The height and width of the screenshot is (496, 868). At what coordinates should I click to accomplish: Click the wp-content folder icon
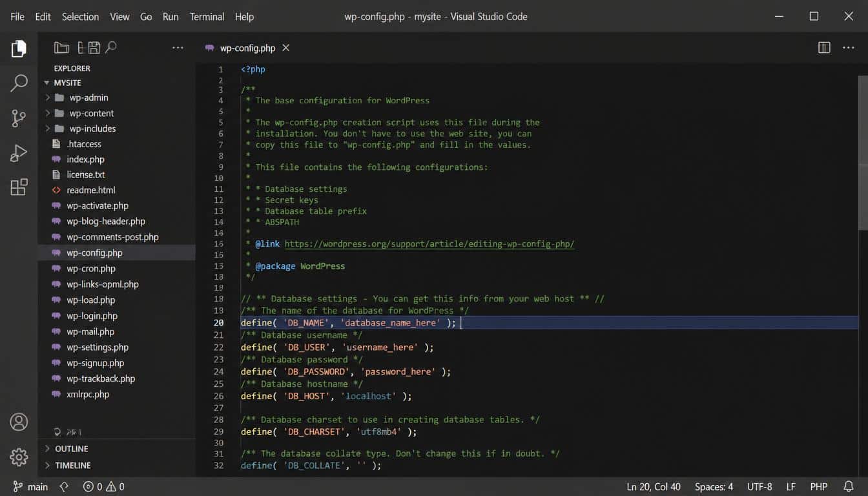click(x=59, y=113)
